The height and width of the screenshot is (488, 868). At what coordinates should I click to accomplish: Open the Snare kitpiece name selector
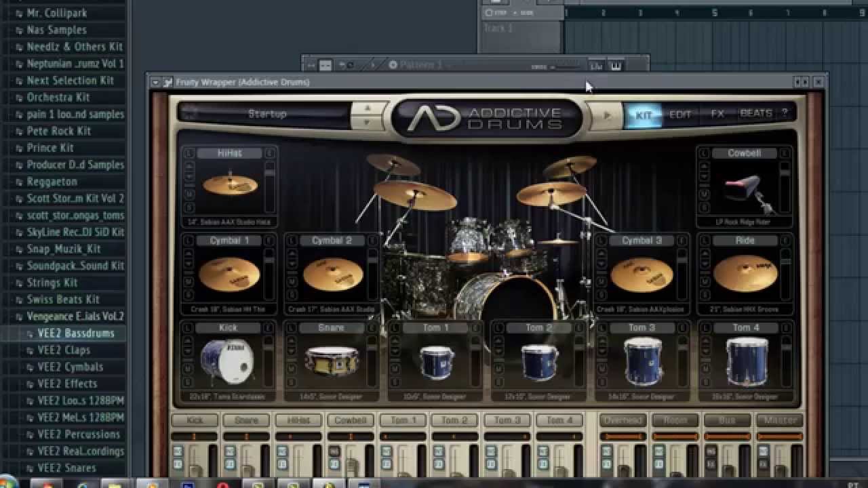click(332, 327)
